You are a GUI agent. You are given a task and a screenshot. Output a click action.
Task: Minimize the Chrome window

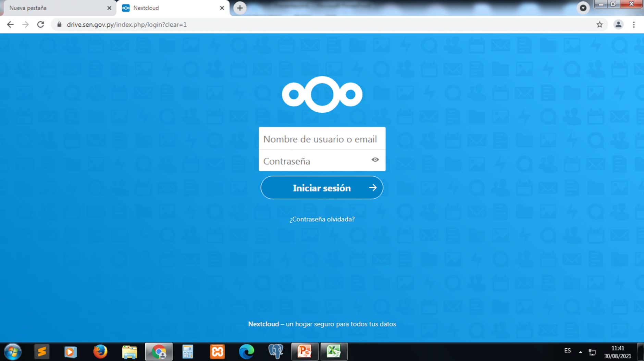click(601, 4)
